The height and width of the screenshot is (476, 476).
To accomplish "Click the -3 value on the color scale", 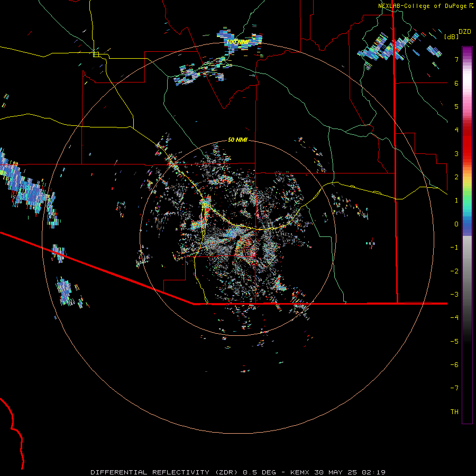I will click(454, 295).
